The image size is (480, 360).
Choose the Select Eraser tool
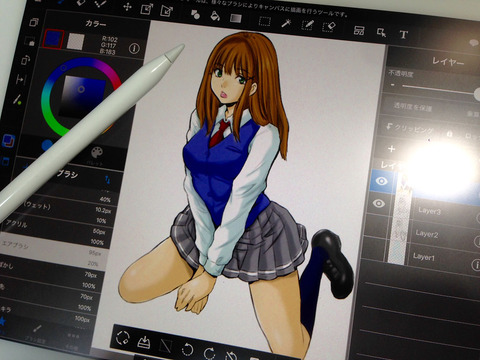tap(329, 26)
